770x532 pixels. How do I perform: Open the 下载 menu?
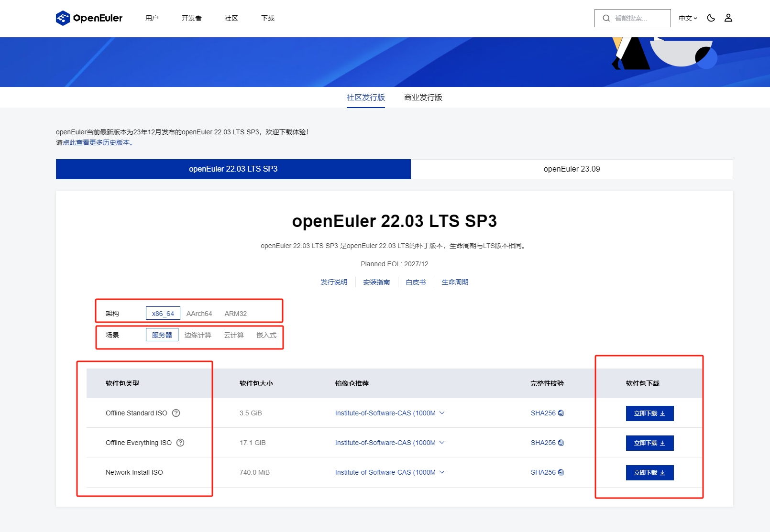coord(268,18)
